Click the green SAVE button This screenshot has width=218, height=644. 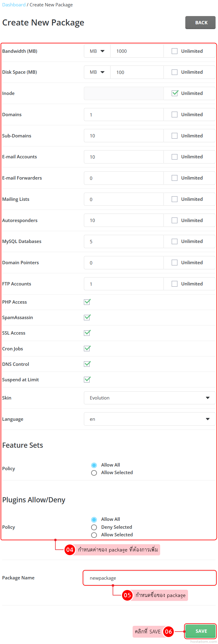pos(201,631)
